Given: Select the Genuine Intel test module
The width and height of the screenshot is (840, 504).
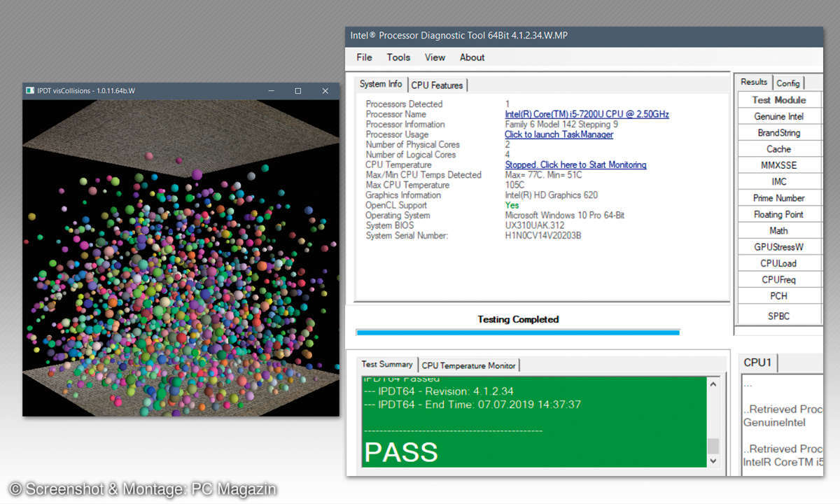Looking at the screenshot, I should point(778,116).
